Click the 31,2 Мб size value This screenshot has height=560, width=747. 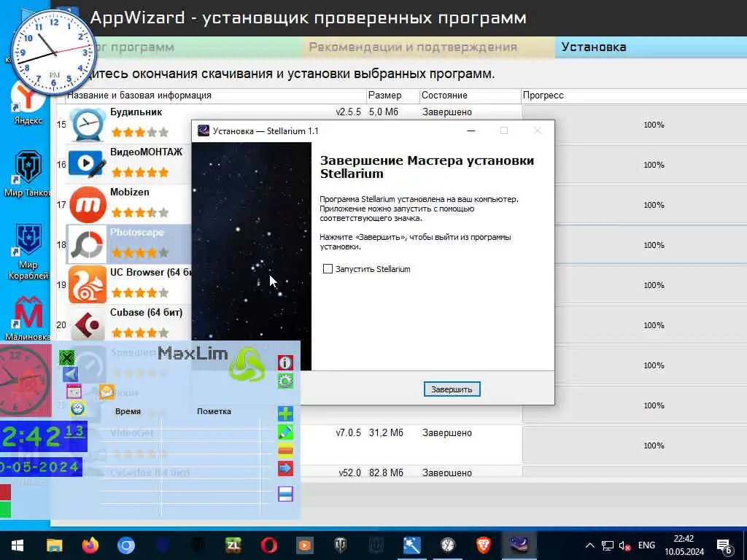(x=386, y=433)
